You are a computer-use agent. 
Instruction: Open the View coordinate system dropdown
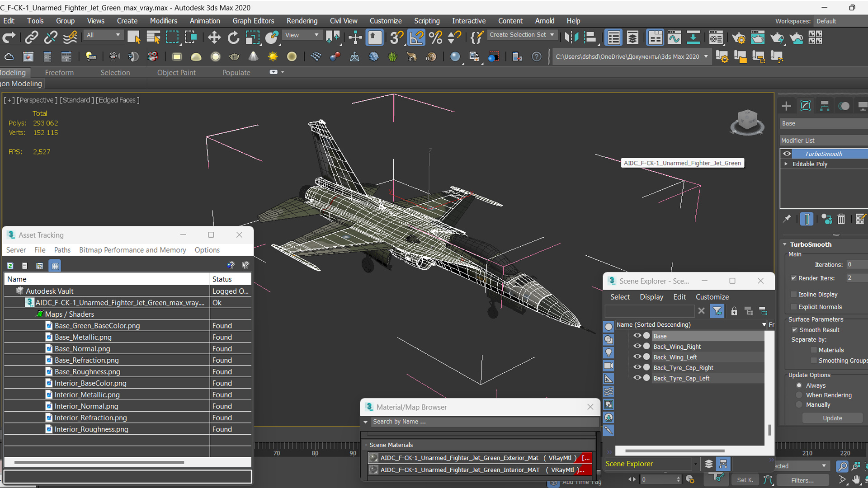[x=302, y=35]
